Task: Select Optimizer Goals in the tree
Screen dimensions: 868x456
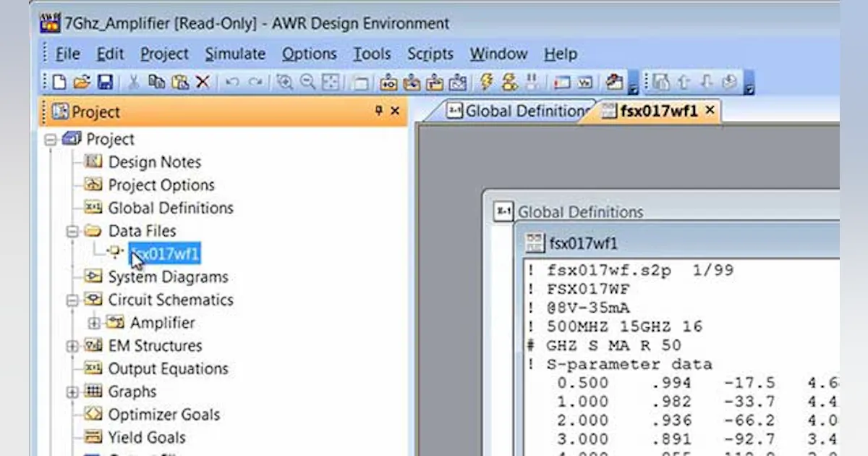Action: 164,415
